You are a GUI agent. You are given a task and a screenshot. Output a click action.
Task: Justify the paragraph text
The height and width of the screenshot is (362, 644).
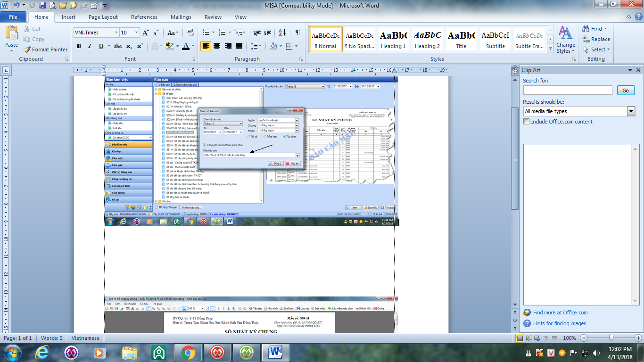click(x=239, y=46)
